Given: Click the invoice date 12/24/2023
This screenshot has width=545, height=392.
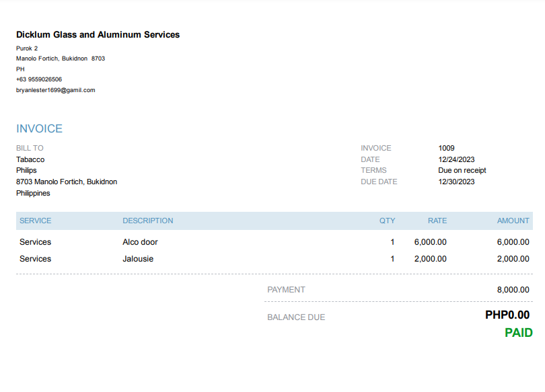Looking at the screenshot, I should (456, 159).
